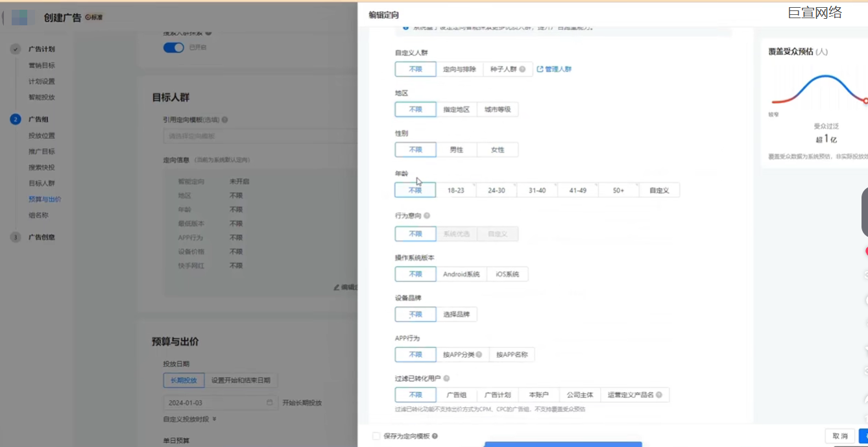The width and height of the screenshot is (868, 447).
Task: Click red marker on audience curve
Action: coord(865,101)
